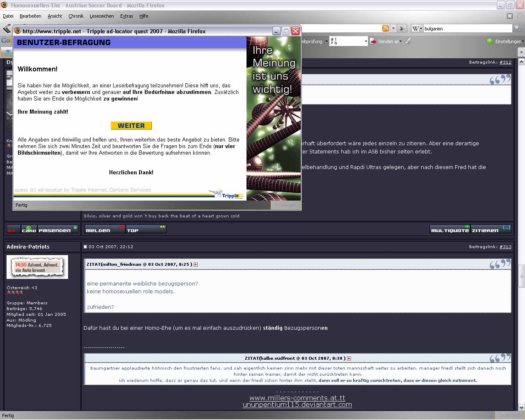This screenshot has width=525, height=420.
Task: Click the search magnifier icon beside bulgarien
Action: click(x=518, y=28)
